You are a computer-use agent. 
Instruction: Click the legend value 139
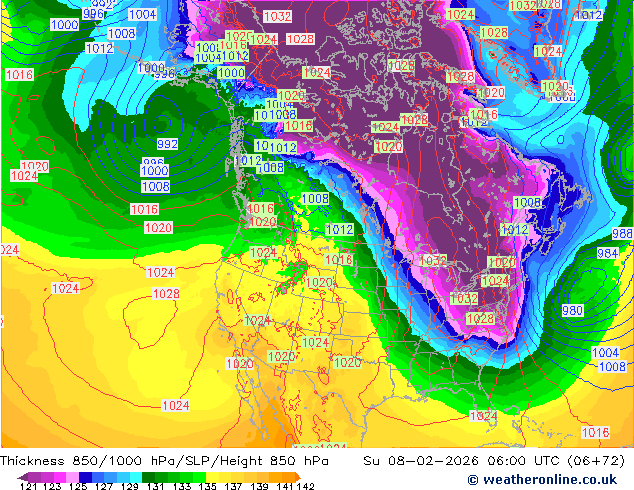(259, 486)
